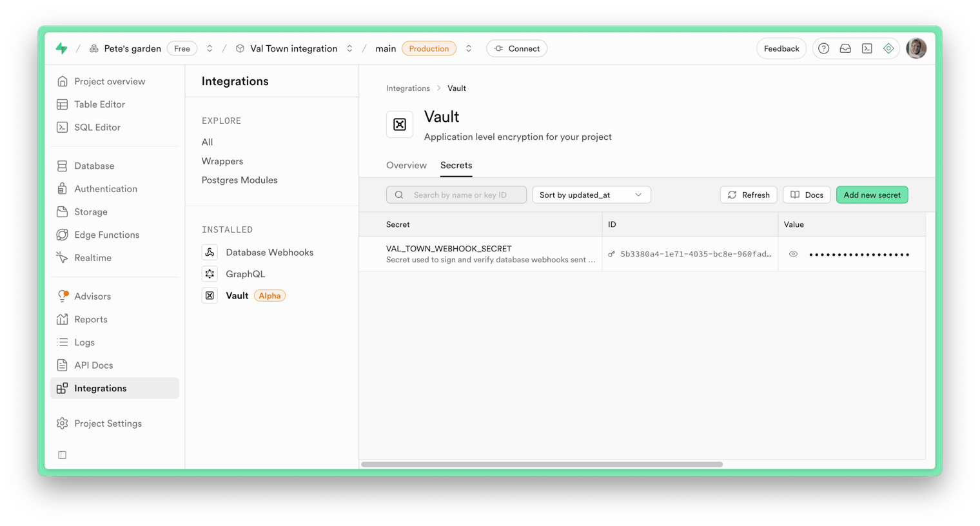Select Postgres Modules under Explore

240,180
